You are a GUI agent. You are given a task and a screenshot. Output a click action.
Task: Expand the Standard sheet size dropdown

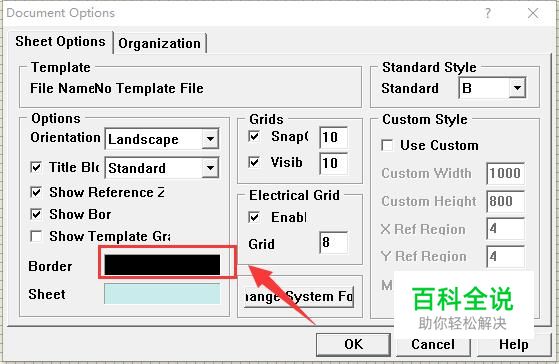click(x=517, y=88)
